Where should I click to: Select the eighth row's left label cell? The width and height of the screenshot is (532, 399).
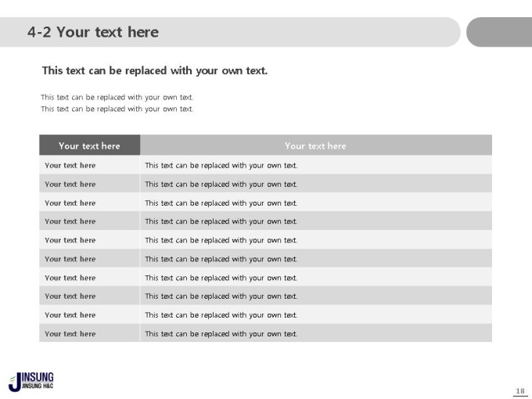(89, 297)
